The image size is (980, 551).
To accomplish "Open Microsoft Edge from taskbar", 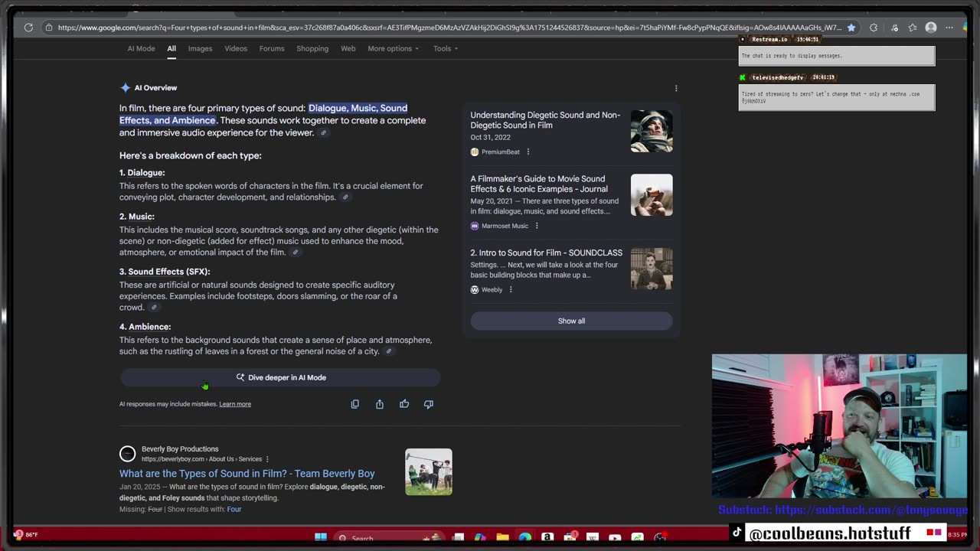I will pyautogui.click(x=524, y=538).
